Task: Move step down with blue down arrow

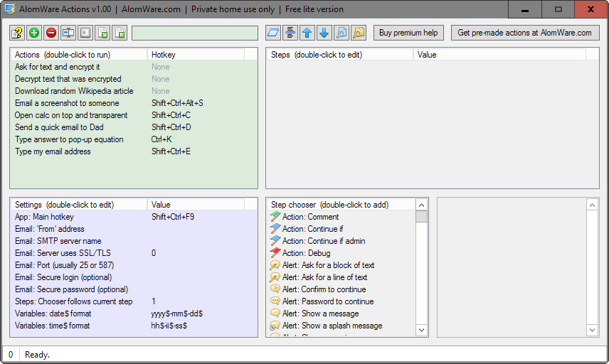Action: [324, 33]
